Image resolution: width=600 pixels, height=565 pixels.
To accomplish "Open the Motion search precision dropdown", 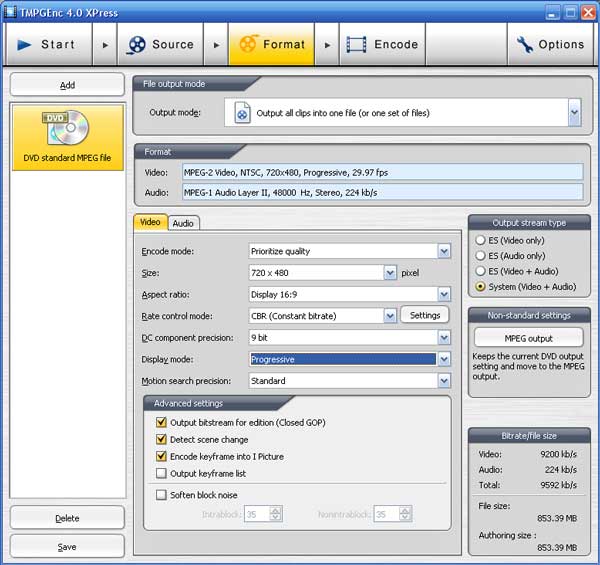I will pyautogui.click(x=444, y=381).
